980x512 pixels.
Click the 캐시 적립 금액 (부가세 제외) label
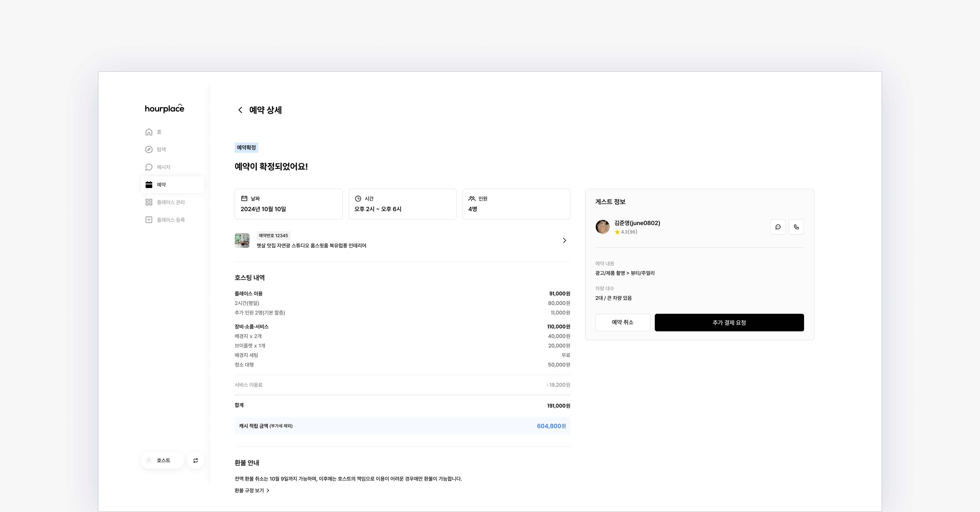(266, 426)
